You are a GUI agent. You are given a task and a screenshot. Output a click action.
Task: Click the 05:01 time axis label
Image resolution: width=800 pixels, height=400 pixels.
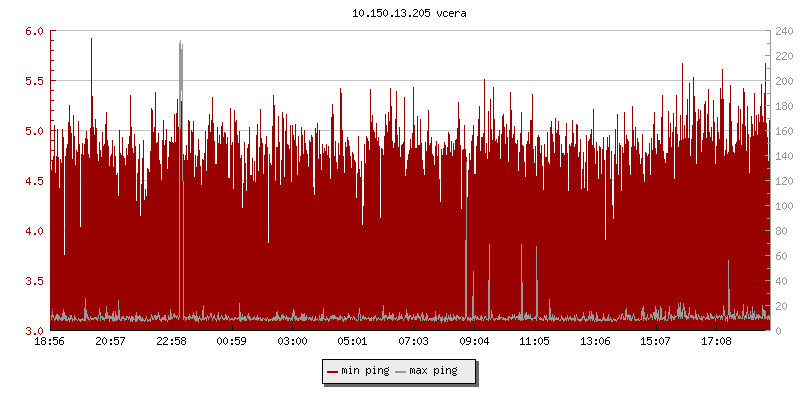point(353,342)
